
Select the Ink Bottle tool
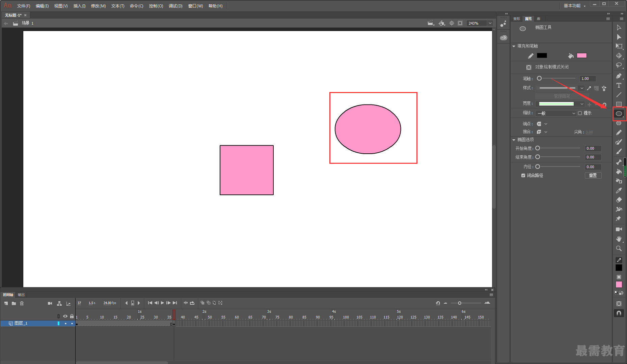coord(619,181)
